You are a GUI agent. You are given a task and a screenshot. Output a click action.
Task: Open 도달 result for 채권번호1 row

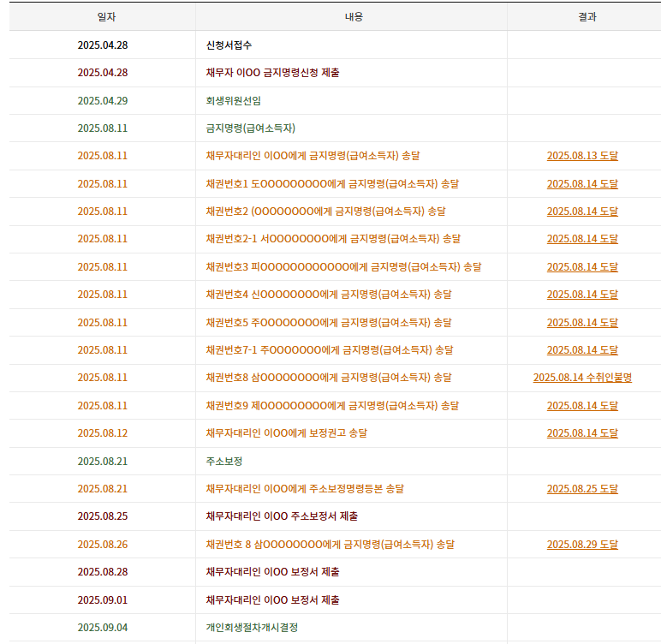click(582, 184)
